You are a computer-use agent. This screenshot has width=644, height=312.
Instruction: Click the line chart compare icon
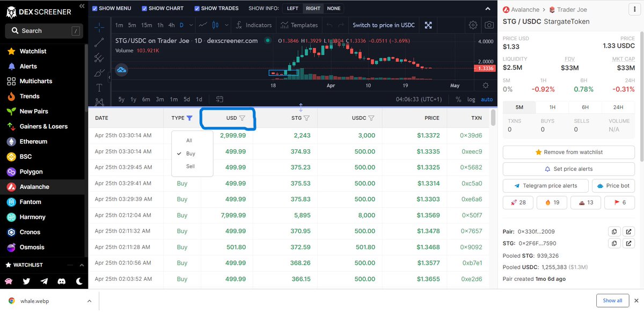tap(203, 25)
